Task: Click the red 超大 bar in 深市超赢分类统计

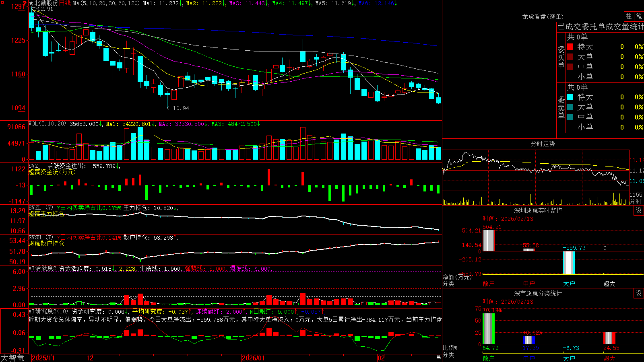Action: pos(609,338)
